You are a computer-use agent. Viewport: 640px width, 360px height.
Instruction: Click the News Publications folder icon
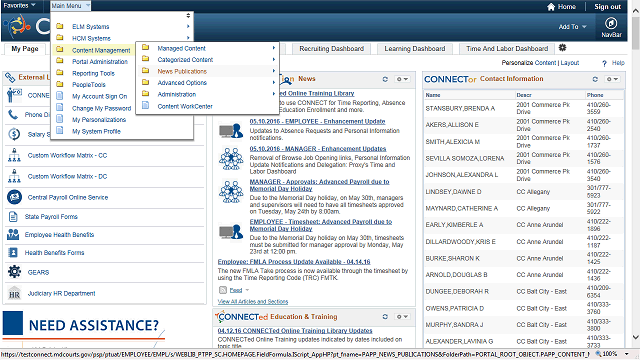[145, 71]
